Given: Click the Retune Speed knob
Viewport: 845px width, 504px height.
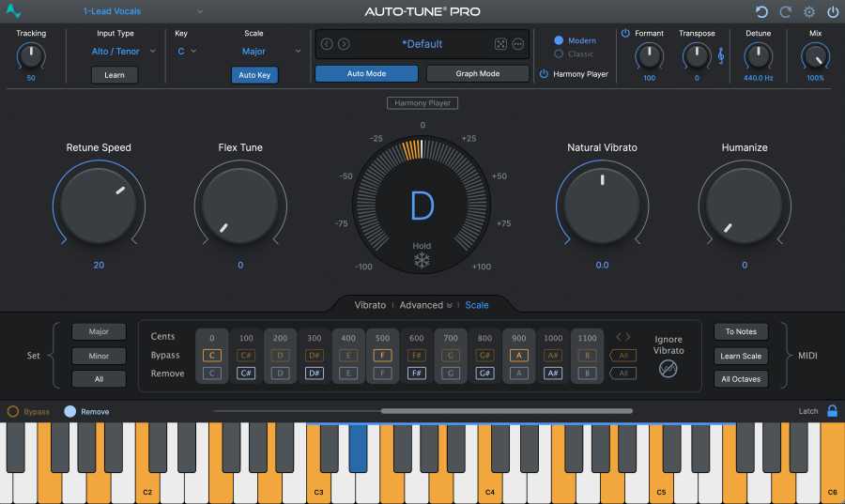Looking at the screenshot, I should tap(99, 206).
